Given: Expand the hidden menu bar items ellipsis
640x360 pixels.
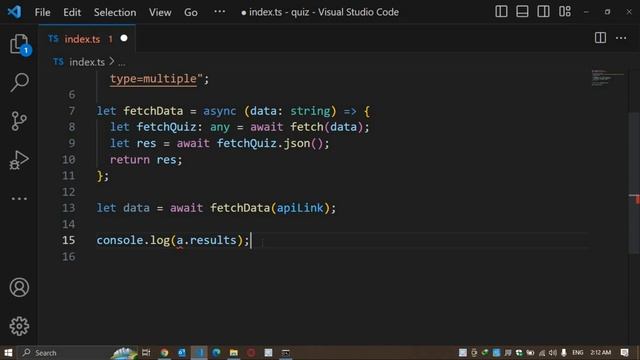Looking at the screenshot, I should click(x=220, y=11).
